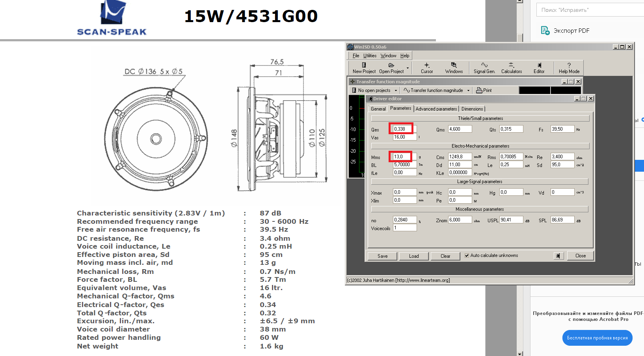Maximize the Transfer function magnitude window

(x=571, y=82)
